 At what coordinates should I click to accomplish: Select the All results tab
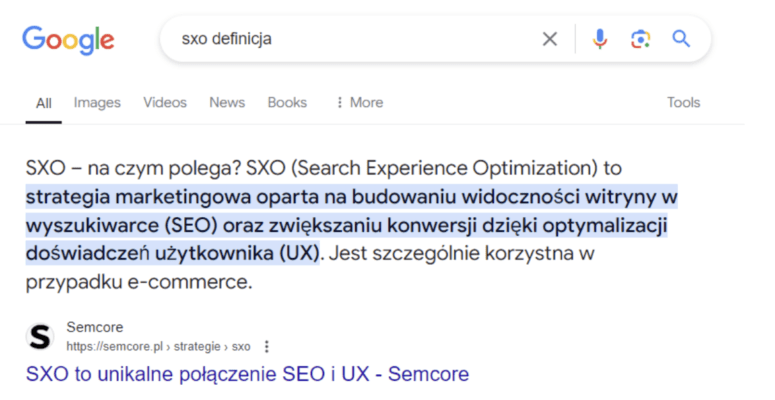point(44,102)
